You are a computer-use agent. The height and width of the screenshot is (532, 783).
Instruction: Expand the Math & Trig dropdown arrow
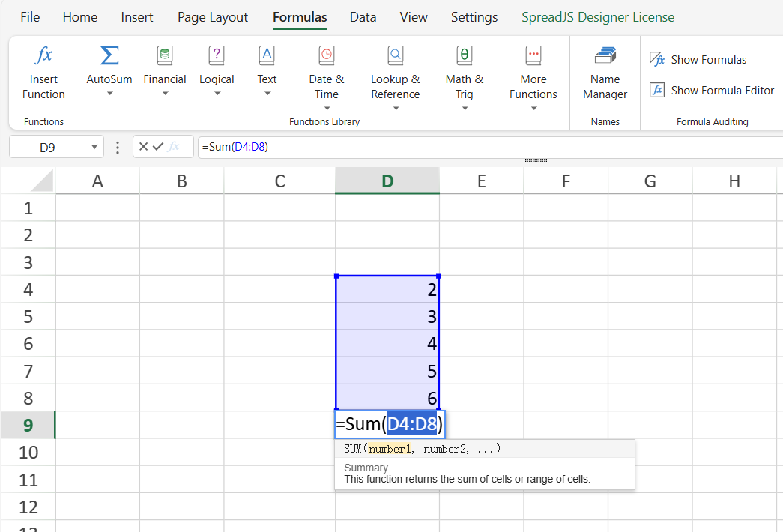pos(465,109)
